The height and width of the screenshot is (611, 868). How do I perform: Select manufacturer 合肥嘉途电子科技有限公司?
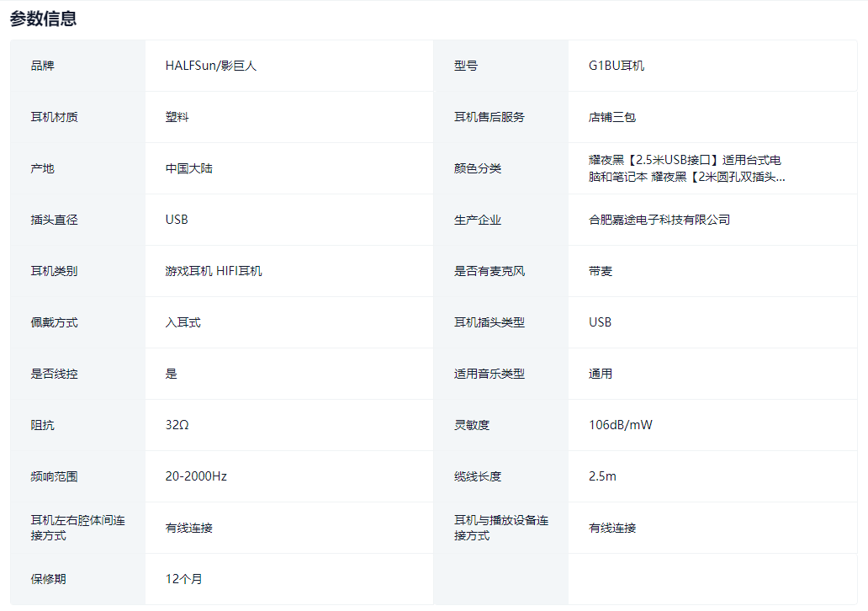tap(659, 220)
